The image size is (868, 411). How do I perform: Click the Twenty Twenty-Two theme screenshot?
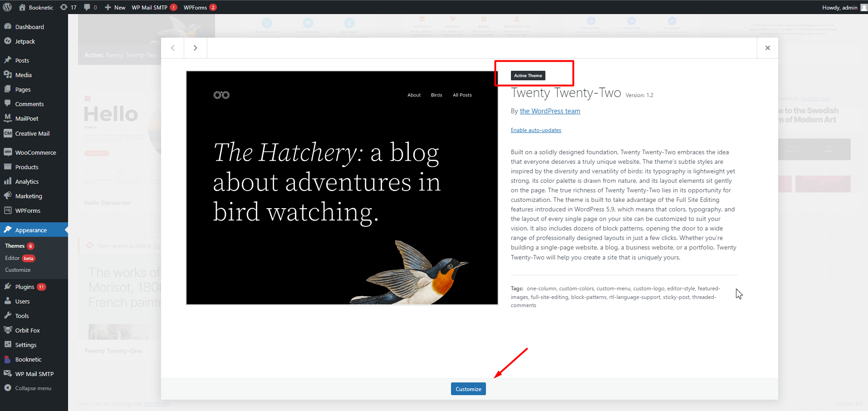coord(342,188)
